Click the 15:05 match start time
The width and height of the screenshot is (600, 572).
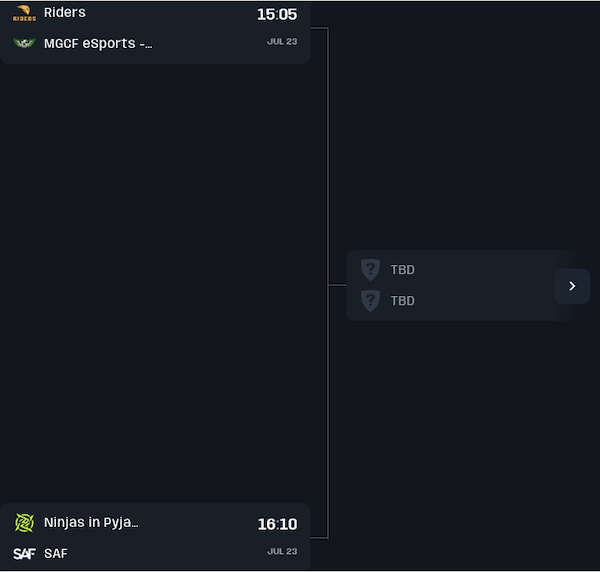coord(277,15)
